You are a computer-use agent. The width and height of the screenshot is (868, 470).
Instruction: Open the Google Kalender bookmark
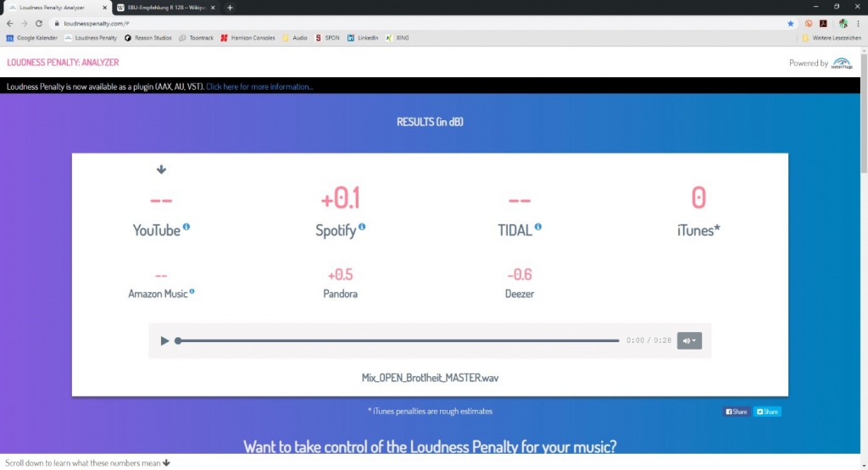(31, 38)
